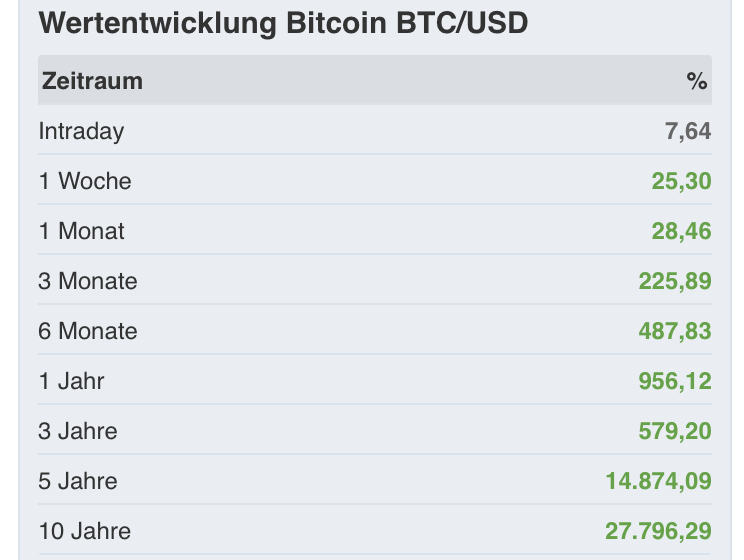Click the 28,46 percentage value

tap(682, 231)
